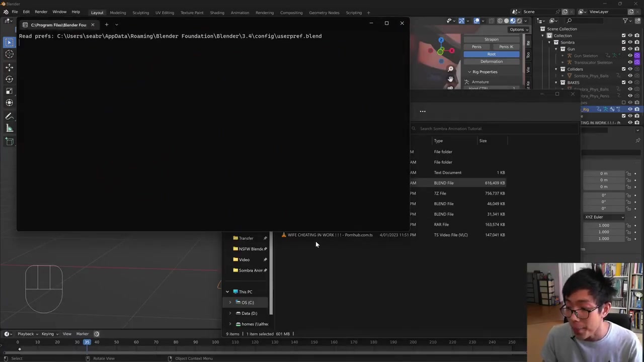This screenshot has width=644, height=362.
Task: Select the Rotate tool
Action: 9,79
